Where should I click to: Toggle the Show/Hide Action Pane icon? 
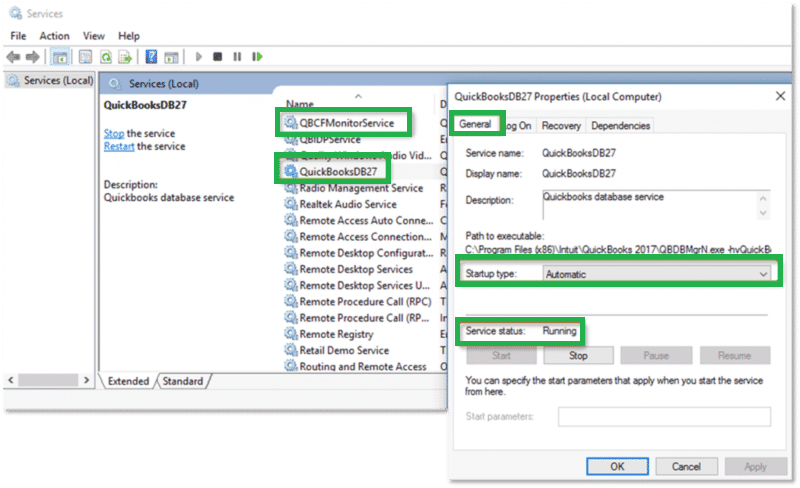[x=171, y=57]
